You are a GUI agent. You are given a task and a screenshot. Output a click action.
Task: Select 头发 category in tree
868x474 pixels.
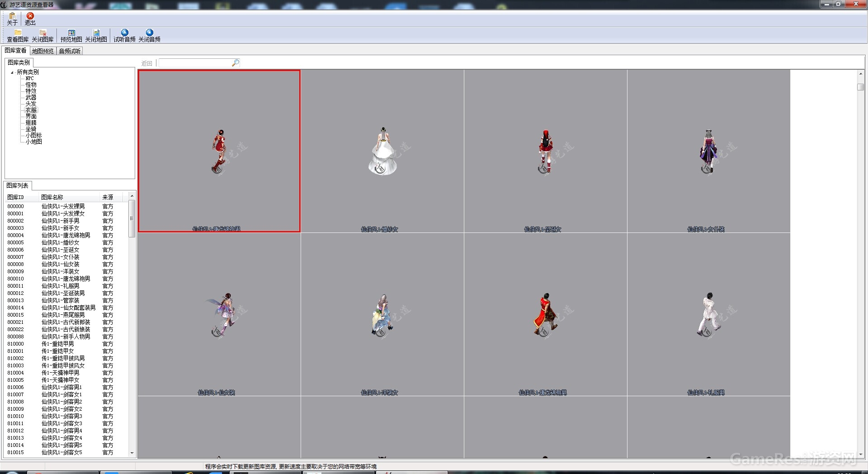pos(31,104)
